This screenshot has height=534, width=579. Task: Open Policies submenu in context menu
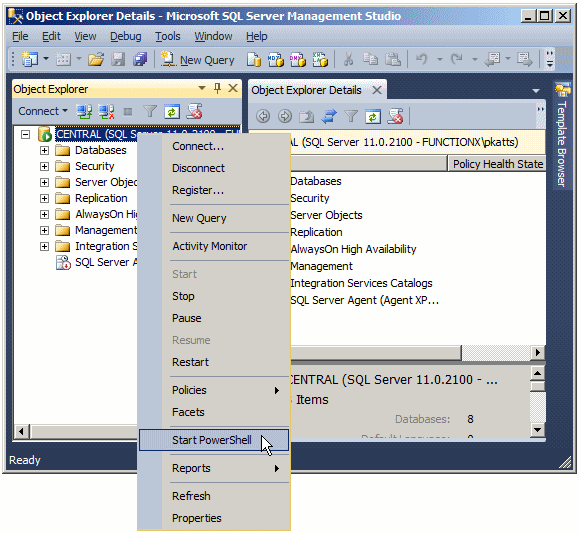[x=214, y=390]
